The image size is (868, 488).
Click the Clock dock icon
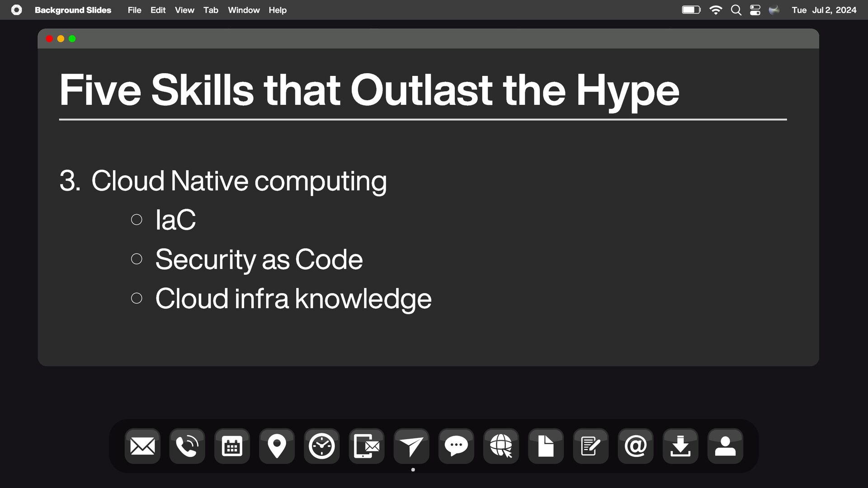click(x=321, y=446)
